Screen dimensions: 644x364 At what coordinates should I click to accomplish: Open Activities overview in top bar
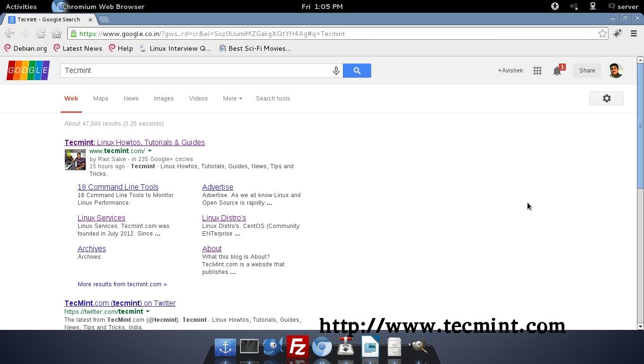tap(21, 7)
